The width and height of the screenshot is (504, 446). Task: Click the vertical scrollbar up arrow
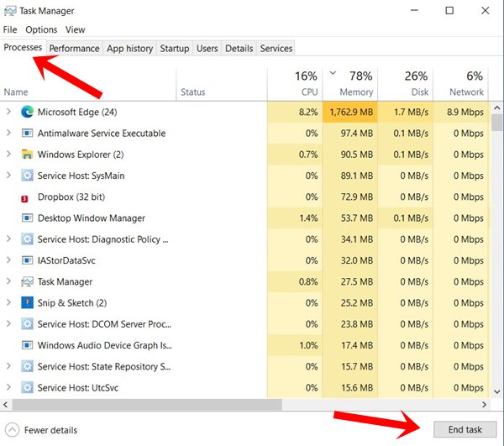[497, 108]
